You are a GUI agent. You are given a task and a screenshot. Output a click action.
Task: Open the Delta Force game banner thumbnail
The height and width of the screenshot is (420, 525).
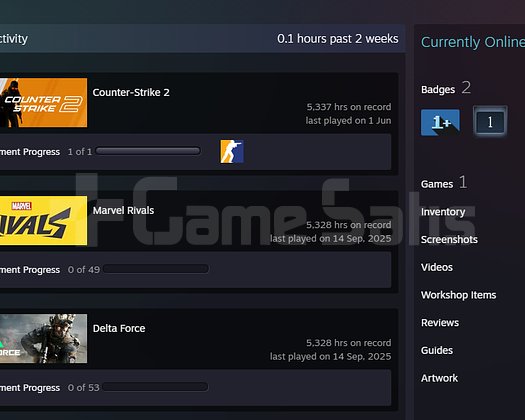(x=44, y=338)
